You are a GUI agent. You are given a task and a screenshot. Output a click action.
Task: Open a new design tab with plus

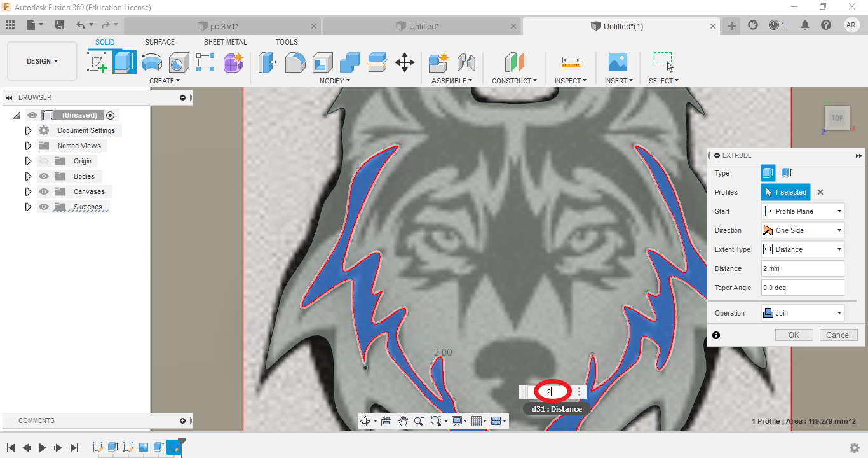pos(732,25)
